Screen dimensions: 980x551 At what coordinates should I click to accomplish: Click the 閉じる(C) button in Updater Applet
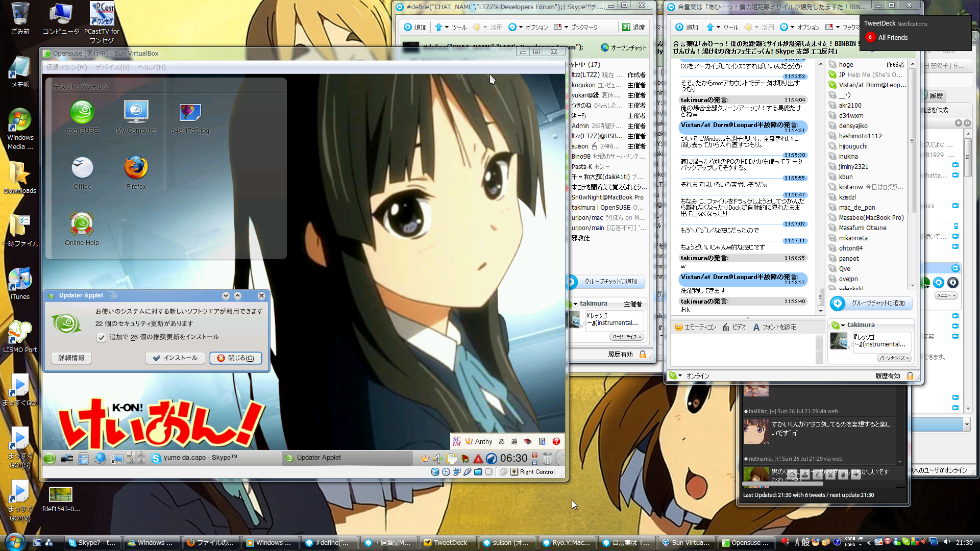(x=235, y=358)
